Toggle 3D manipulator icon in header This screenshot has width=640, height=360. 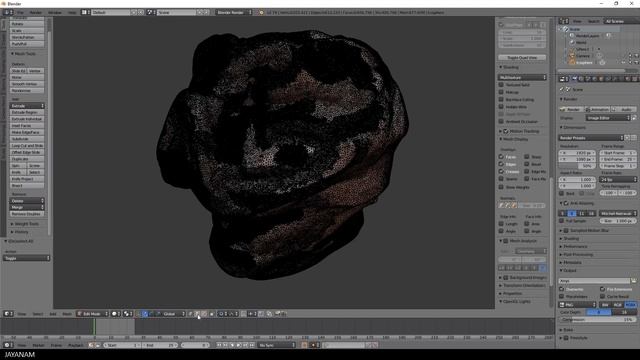pos(139,314)
